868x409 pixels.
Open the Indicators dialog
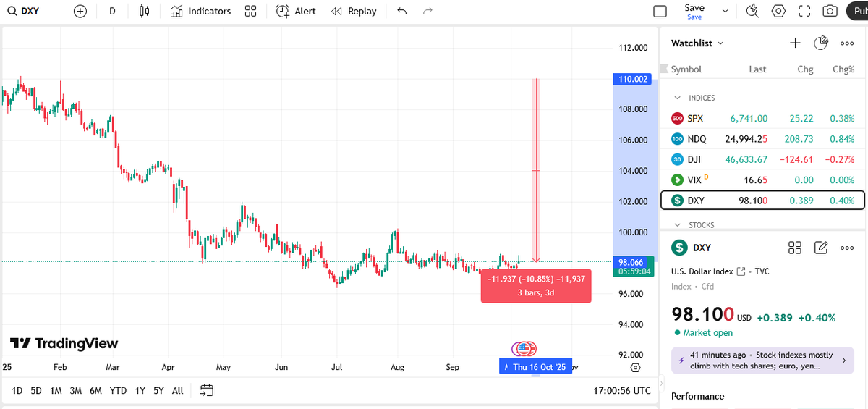200,11
